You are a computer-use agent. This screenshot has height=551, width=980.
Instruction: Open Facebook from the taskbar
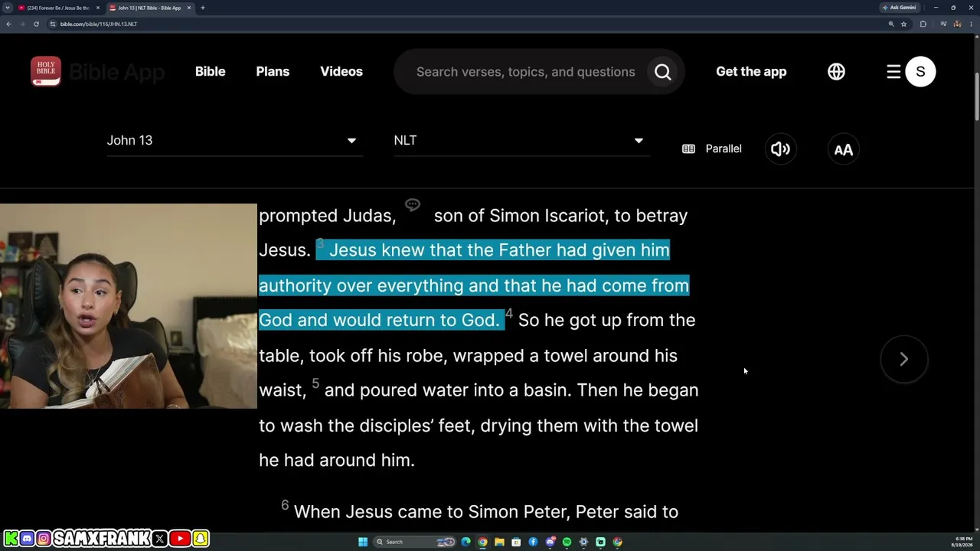coord(533,542)
